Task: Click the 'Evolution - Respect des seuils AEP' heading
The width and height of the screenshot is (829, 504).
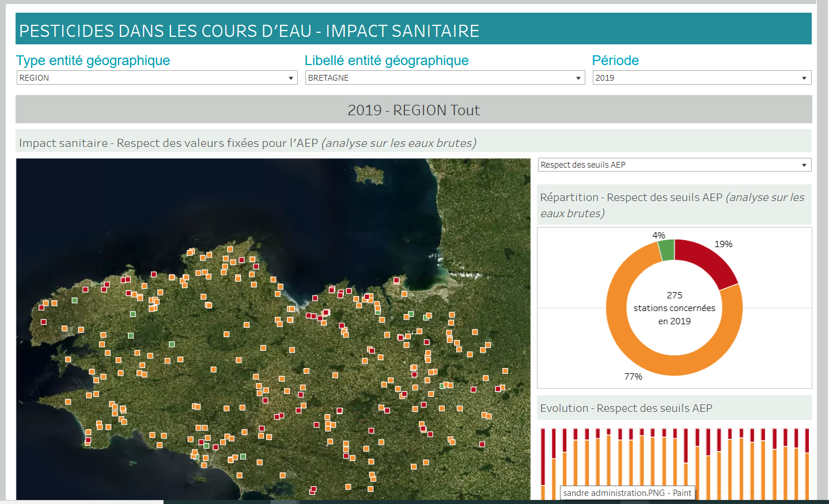Action: point(626,408)
